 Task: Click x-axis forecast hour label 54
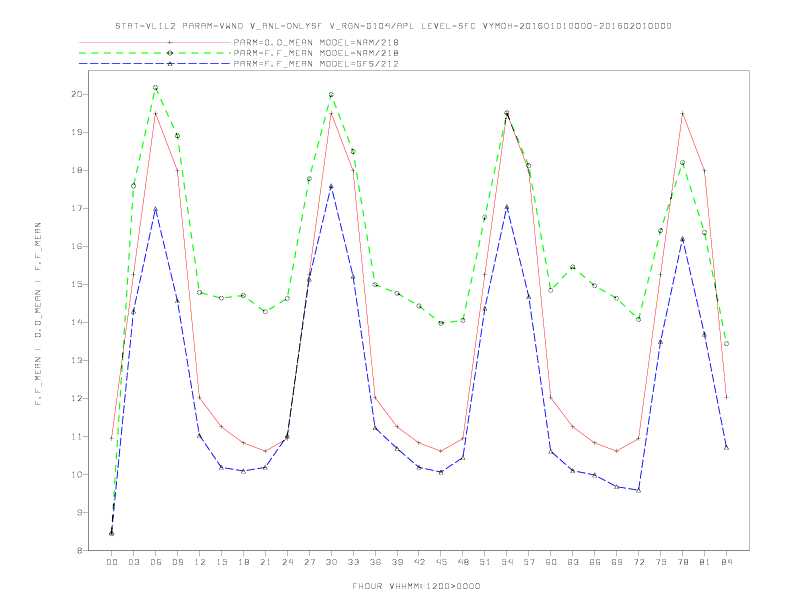507,562
